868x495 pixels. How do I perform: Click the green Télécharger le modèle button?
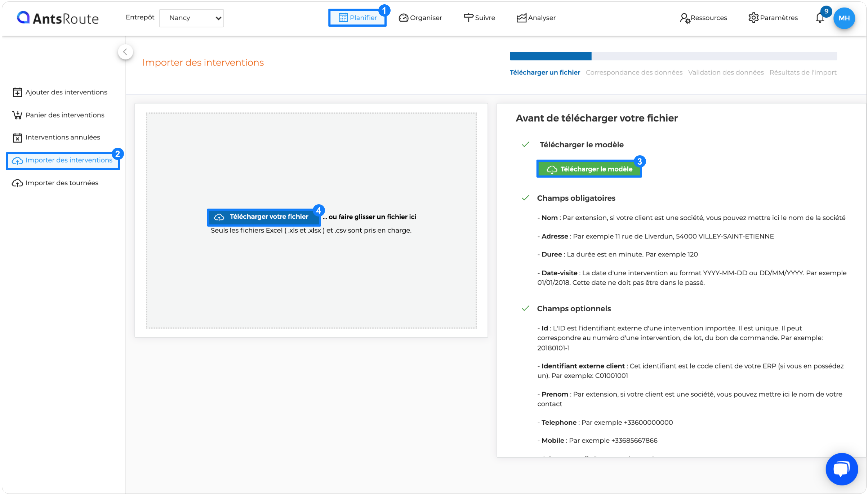pos(589,169)
